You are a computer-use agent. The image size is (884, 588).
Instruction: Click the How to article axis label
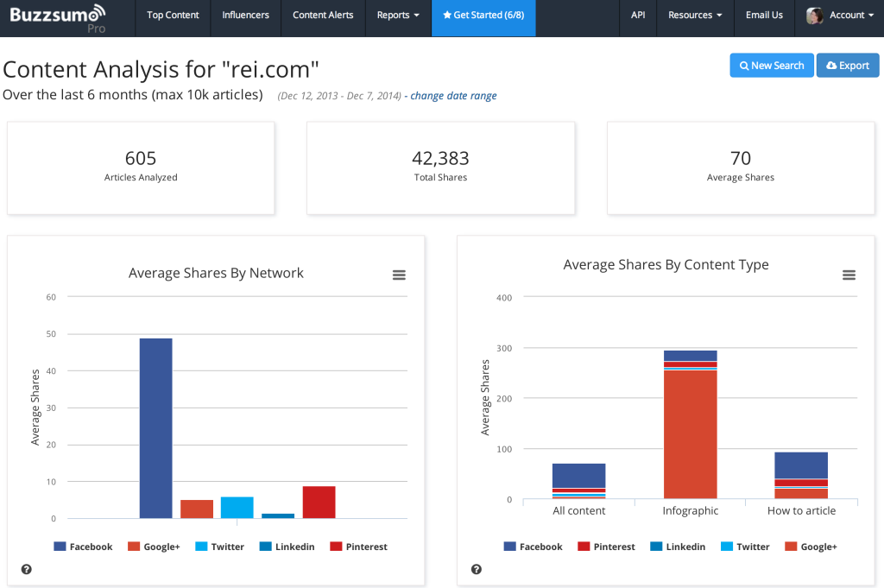point(801,511)
